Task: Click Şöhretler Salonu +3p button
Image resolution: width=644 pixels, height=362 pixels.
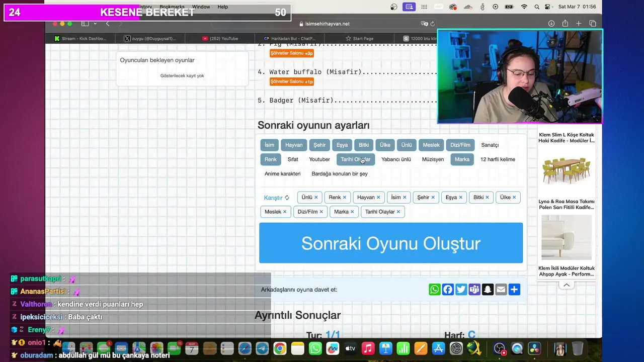Action: (x=292, y=53)
